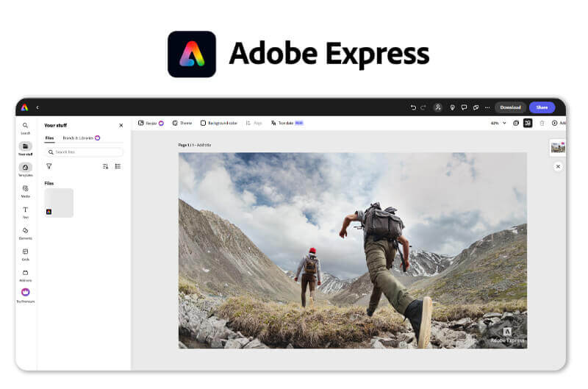Close the right page thumbnail panel
Viewport: 588px width, 389px height.
click(x=558, y=166)
